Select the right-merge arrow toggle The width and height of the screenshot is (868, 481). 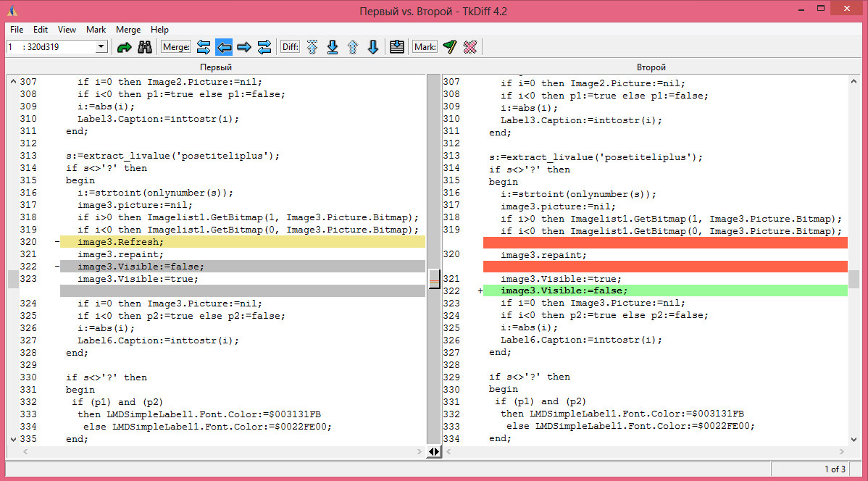(x=244, y=46)
